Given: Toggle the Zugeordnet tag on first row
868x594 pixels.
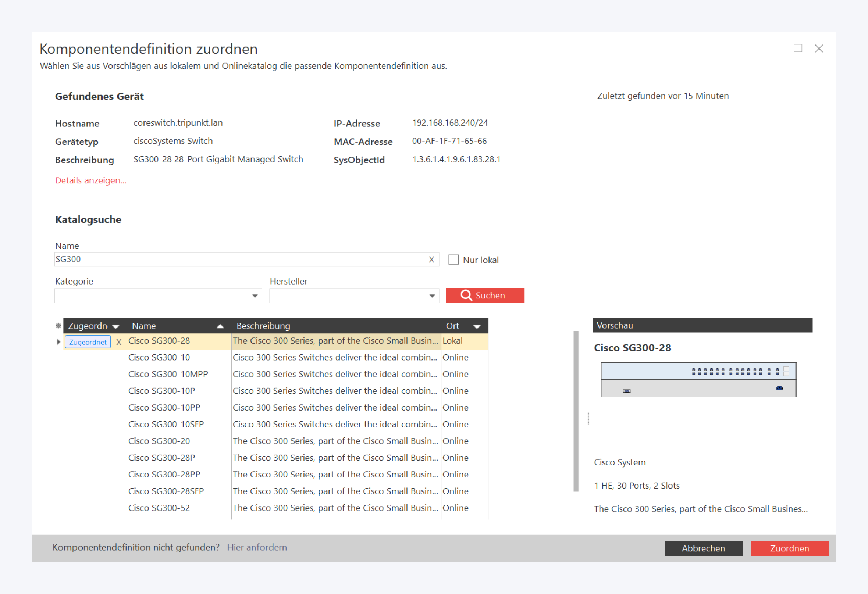Looking at the screenshot, I should (88, 342).
